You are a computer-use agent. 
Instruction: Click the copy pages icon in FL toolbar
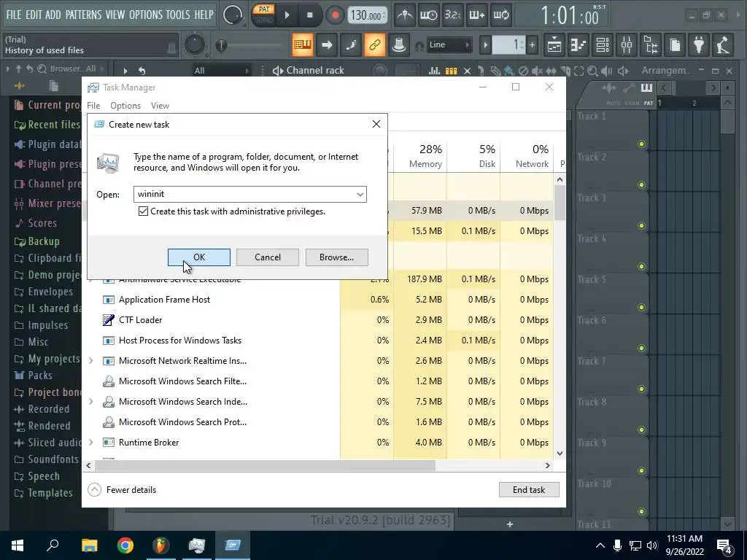click(x=675, y=45)
